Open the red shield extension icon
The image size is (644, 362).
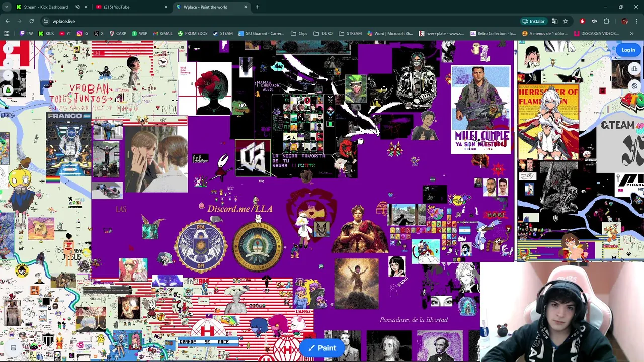582,21
